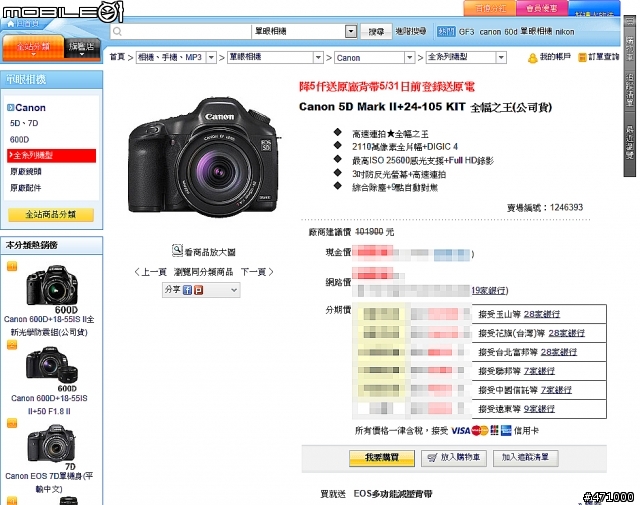This screenshot has height=505, width=640.
Task: Click the Canon 600D+18-55IS II thumbnail
Action: coord(52,286)
